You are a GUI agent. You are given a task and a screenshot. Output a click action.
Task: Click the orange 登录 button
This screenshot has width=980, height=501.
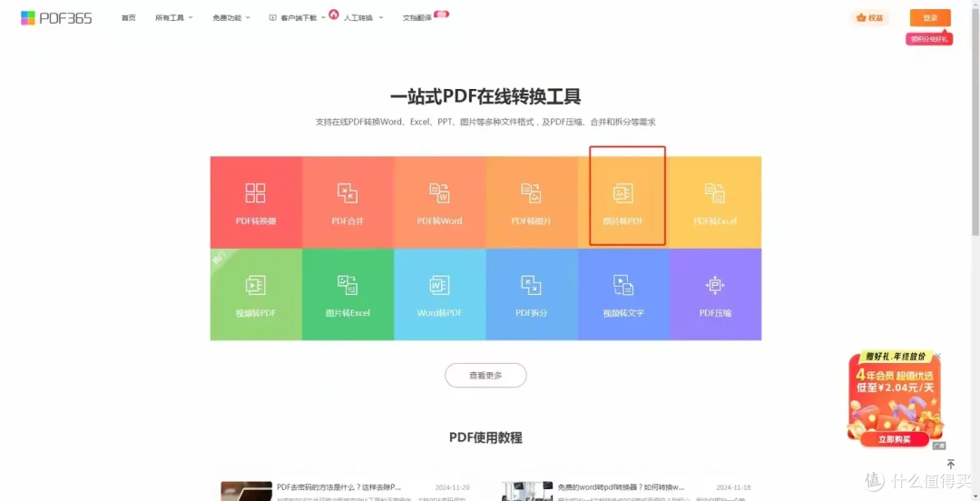[x=930, y=18]
